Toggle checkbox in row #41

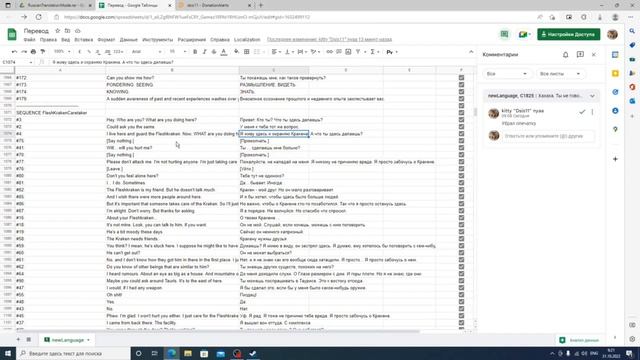(461, 148)
